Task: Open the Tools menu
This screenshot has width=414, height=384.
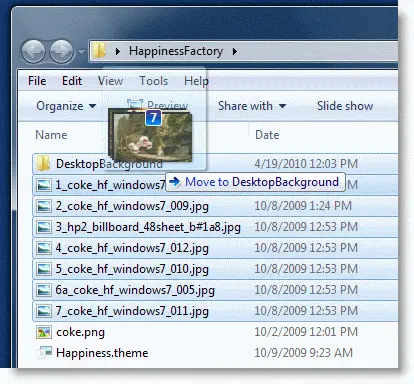Action: pyautogui.click(x=154, y=81)
